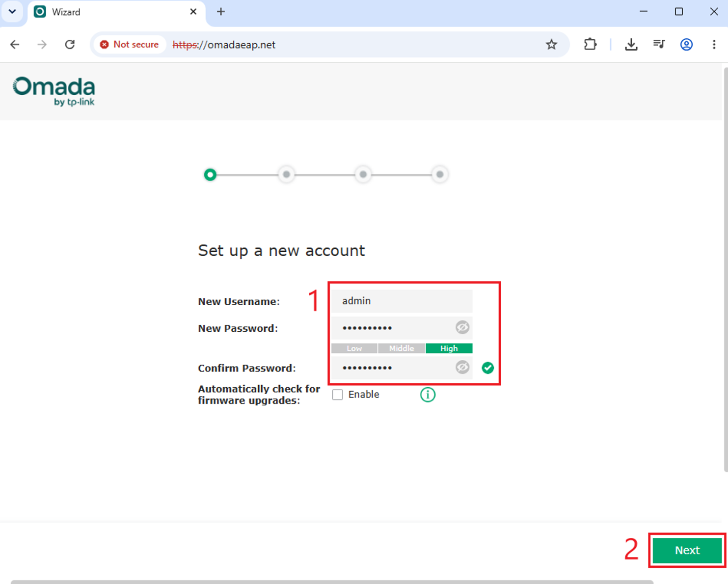Click the firmware upgrade info icon
728x584 pixels.
[428, 395]
